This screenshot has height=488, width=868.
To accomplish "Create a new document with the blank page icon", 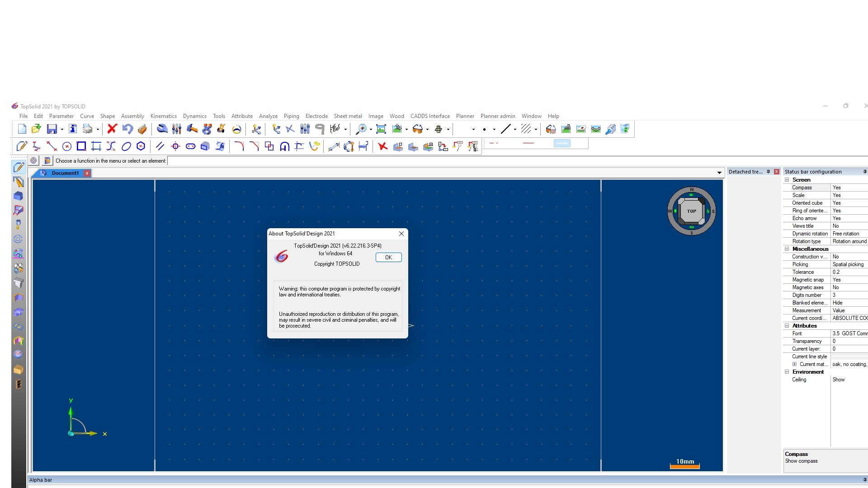I will coord(22,129).
